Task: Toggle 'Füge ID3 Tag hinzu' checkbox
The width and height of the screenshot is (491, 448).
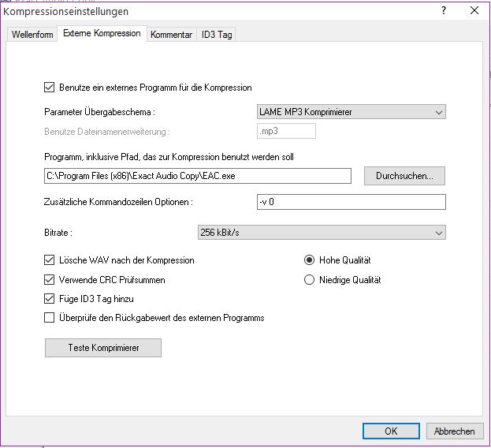Action: coord(51,299)
